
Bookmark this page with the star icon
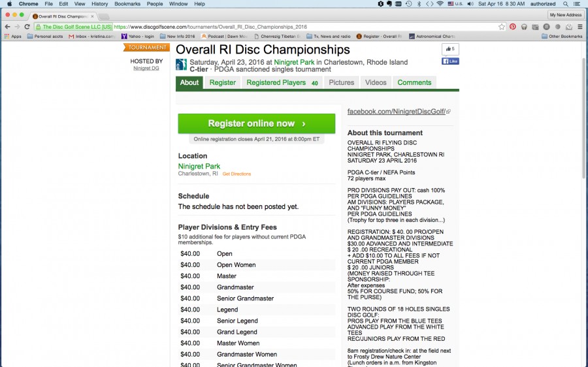(502, 27)
